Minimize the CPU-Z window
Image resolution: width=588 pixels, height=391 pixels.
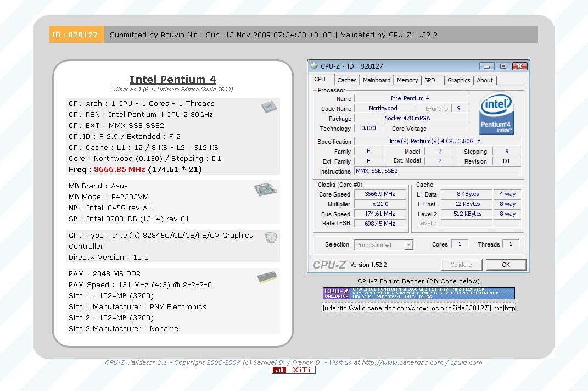(487, 66)
